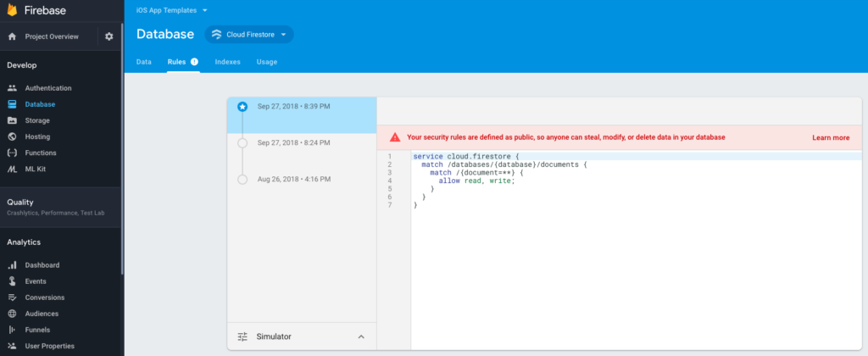Go to Project Overview
The width and height of the screenshot is (868, 356).
pos(51,36)
